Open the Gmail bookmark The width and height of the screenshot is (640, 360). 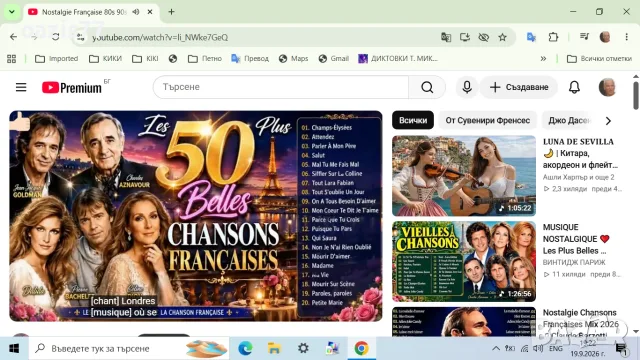click(x=333, y=59)
